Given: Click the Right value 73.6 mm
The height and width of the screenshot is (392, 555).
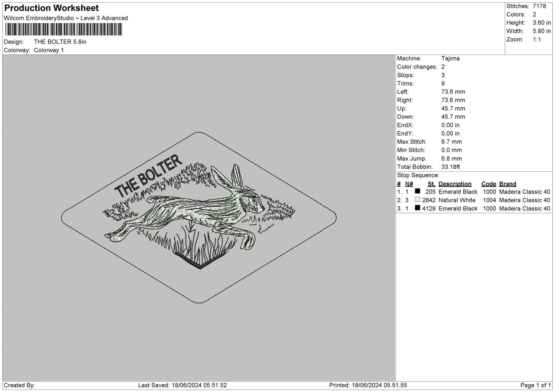Looking at the screenshot, I should coord(453,100).
